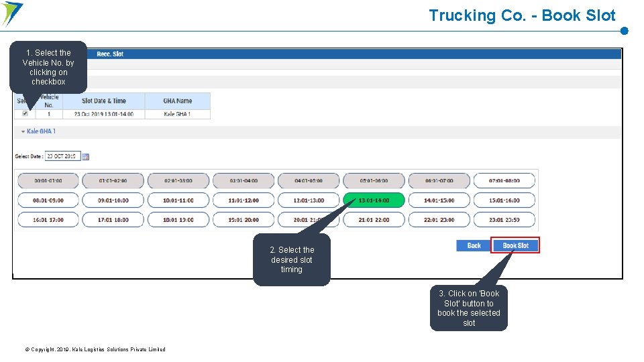Screen dimensions: 644x362
Task: Choose the 17:01-18:00 time slot
Action: pyautogui.click(x=113, y=220)
